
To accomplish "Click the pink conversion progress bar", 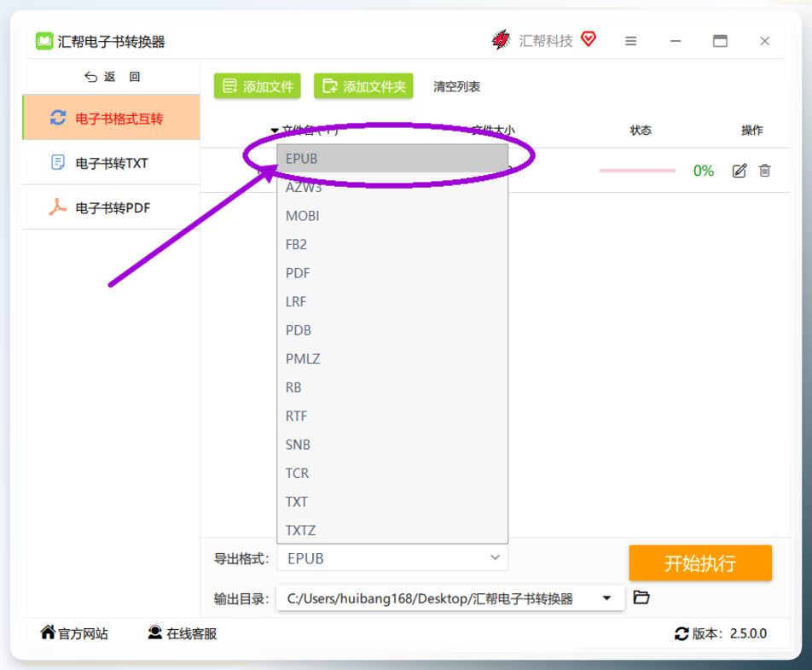I will pos(637,171).
